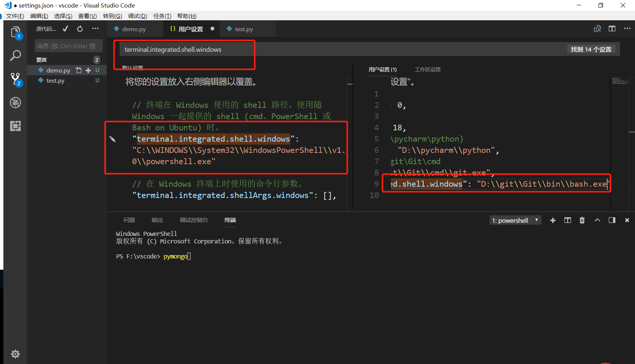Open the Debug view in activity bar
This screenshot has height=364, width=635.
15,103
